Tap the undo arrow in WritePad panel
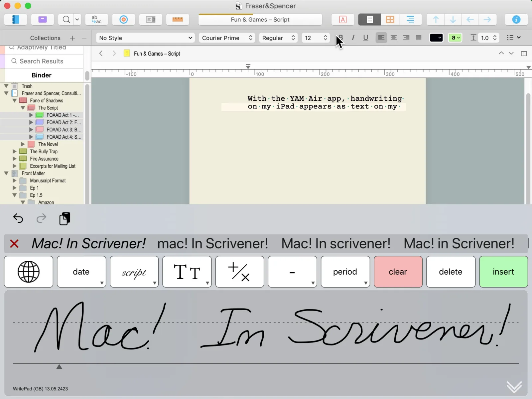532x399 pixels. [18, 218]
